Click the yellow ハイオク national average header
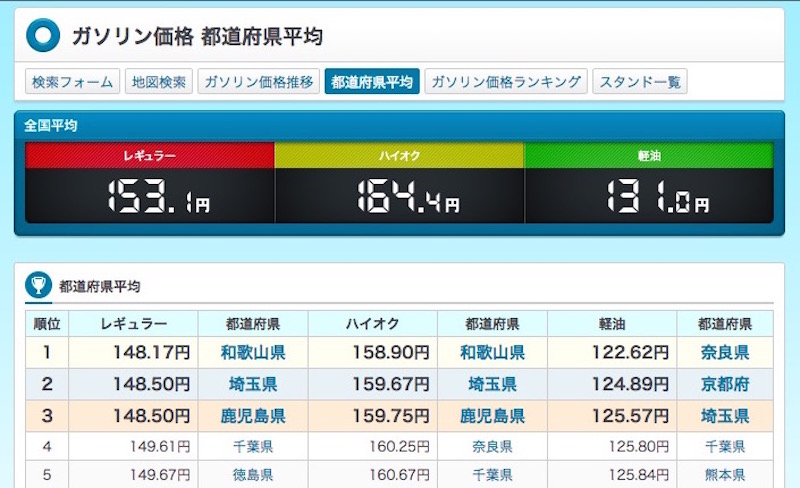Viewport: 800px width, 488px height. 399,155
